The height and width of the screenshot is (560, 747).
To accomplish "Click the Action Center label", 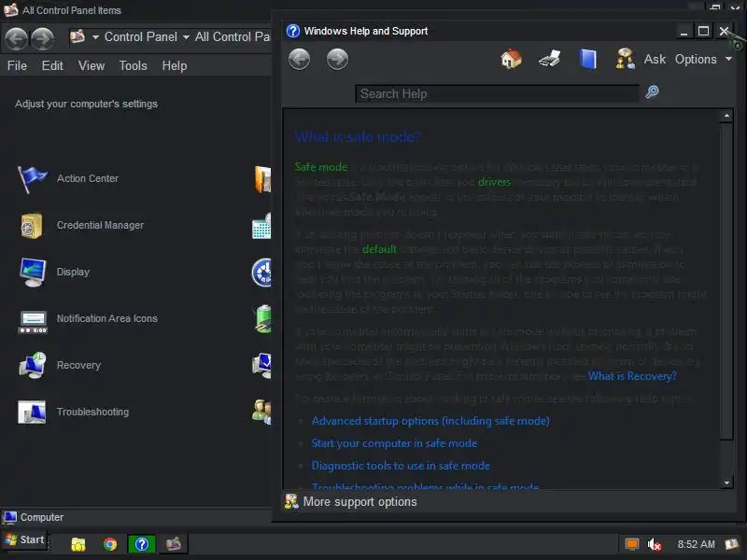I will point(88,178).
